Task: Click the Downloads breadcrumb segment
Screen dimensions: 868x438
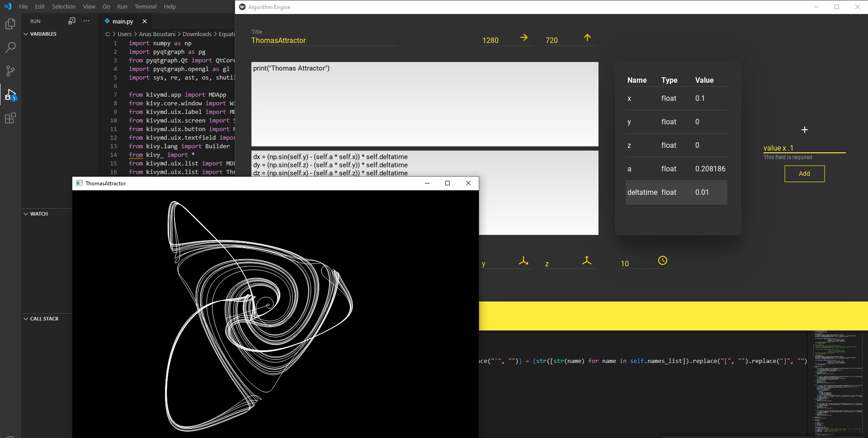Action: tap(197, 34)
